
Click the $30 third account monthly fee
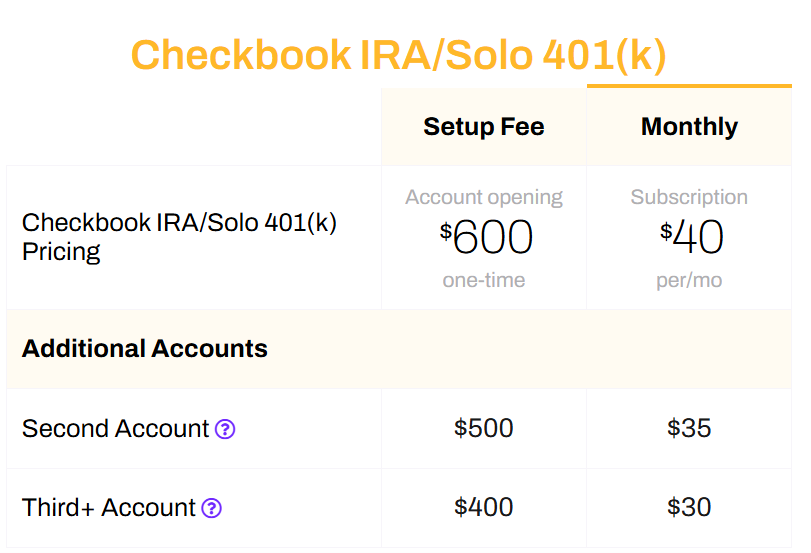tap(689, 507)
